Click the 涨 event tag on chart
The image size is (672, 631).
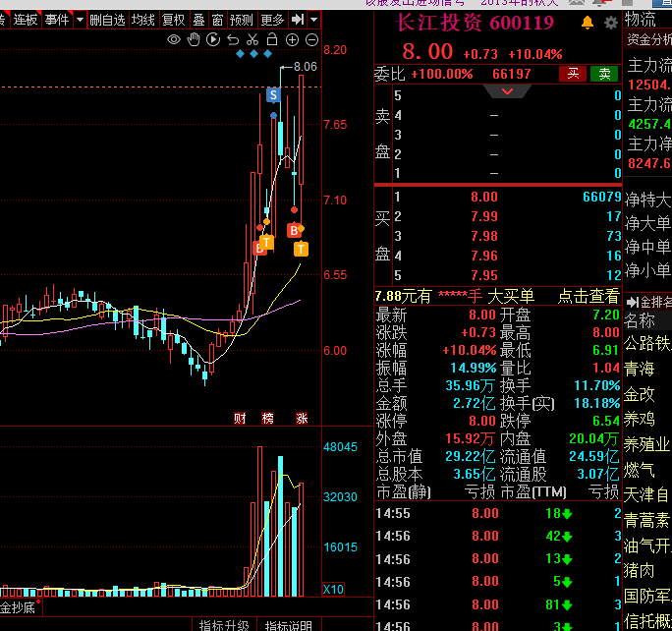coord(302,418)
